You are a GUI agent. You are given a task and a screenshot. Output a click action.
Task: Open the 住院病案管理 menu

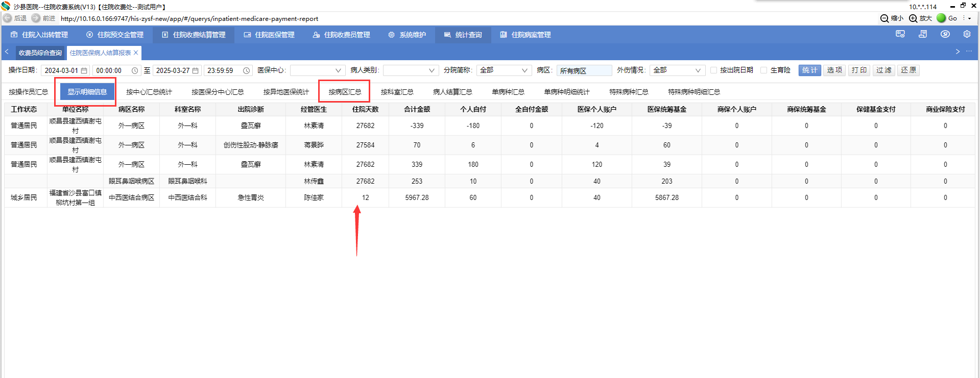(x=525, y=35)
